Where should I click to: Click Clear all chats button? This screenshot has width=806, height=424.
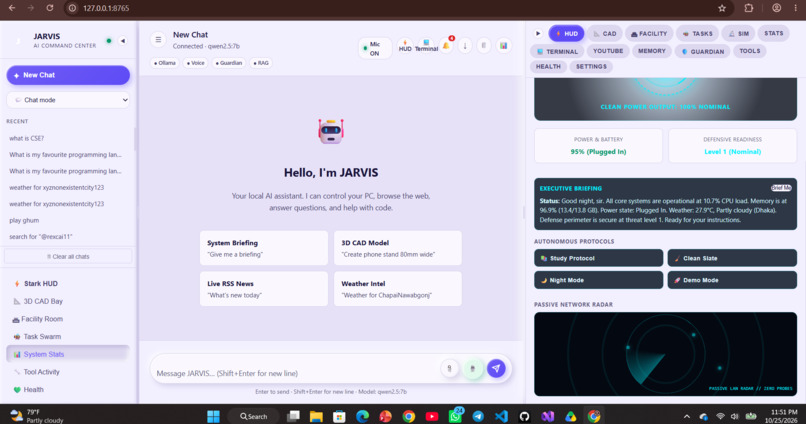click(x=68, y=256)
